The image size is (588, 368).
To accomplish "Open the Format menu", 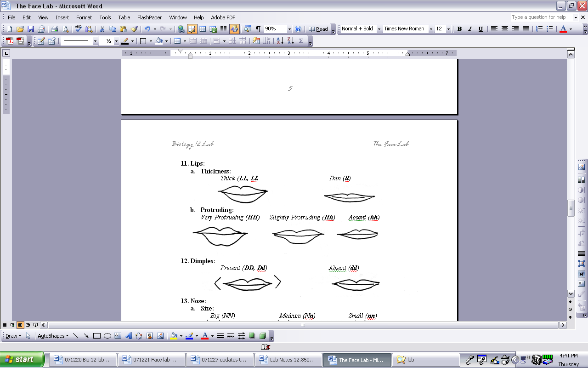I will click(x=84, y=17).
